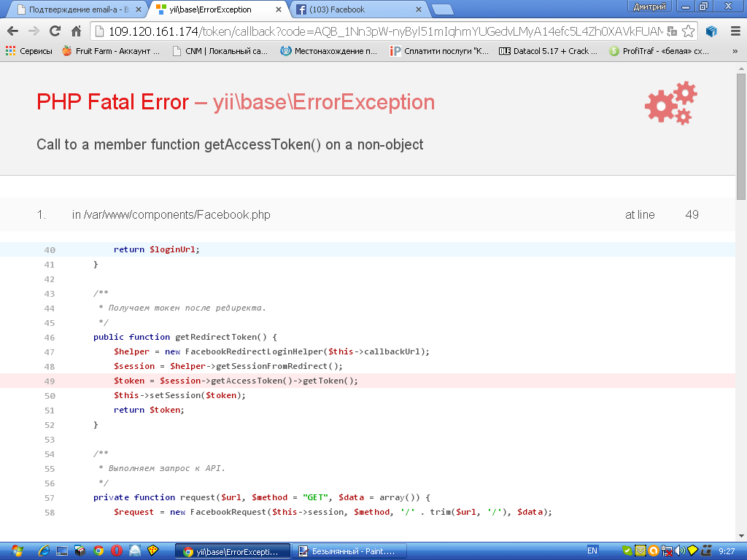Open the browser Home page
The image size is (747, 560).
[76, 31]
